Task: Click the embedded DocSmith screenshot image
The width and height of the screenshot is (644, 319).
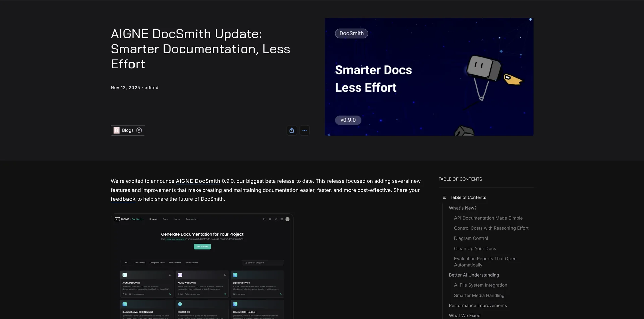Action: [202, 266]
